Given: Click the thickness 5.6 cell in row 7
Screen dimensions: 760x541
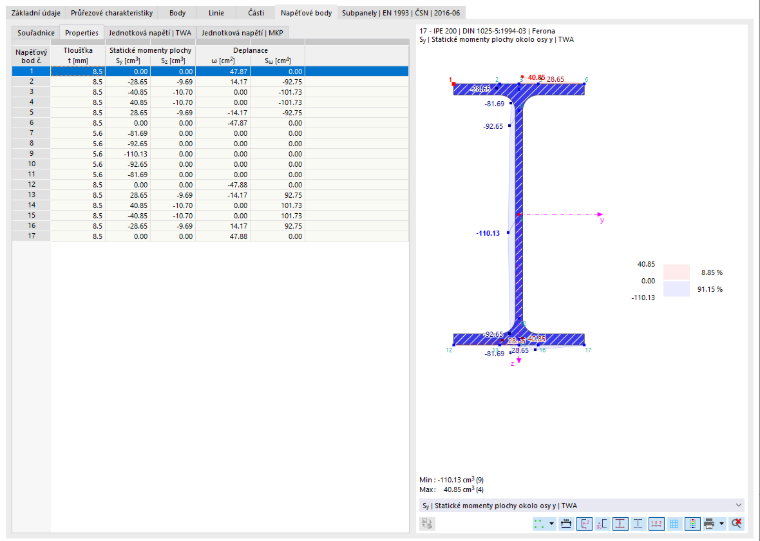Looking at the screenshot, I should click(78, 133).
